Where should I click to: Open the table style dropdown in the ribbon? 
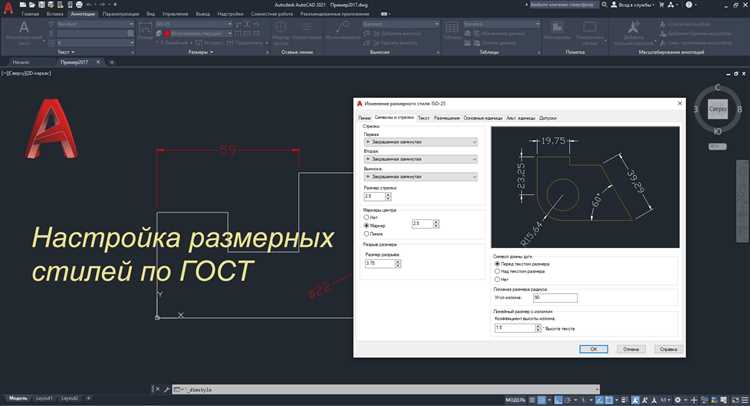click(502, 24)
